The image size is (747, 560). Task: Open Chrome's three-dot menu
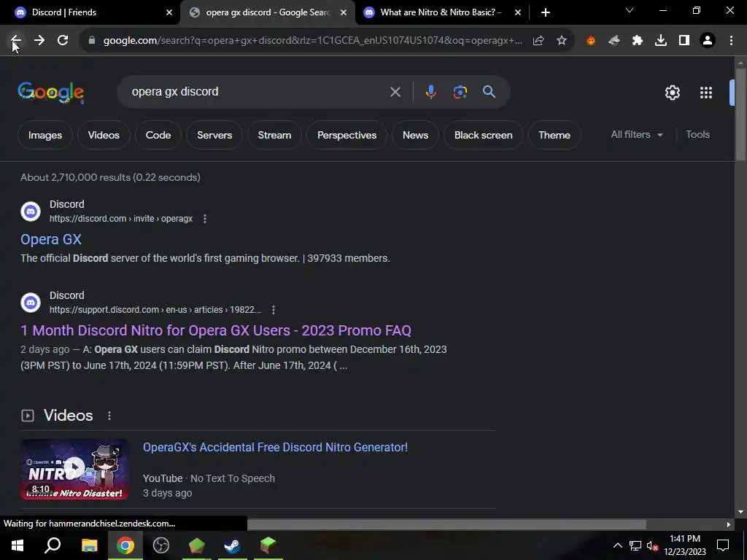pos(731,41)
